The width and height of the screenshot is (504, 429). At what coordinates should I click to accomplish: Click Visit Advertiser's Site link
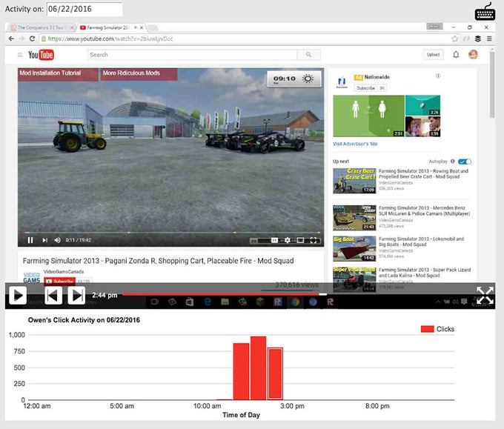pos(355,144)
